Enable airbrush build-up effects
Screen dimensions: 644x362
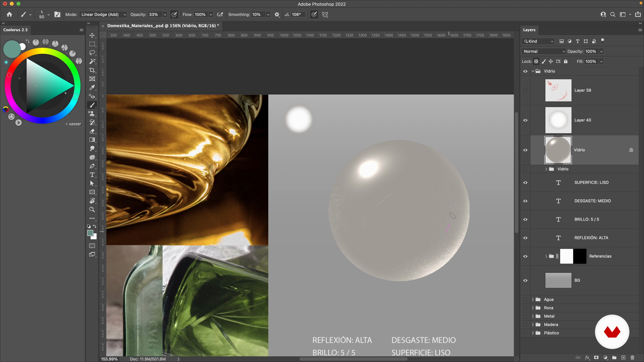[220, 14]
